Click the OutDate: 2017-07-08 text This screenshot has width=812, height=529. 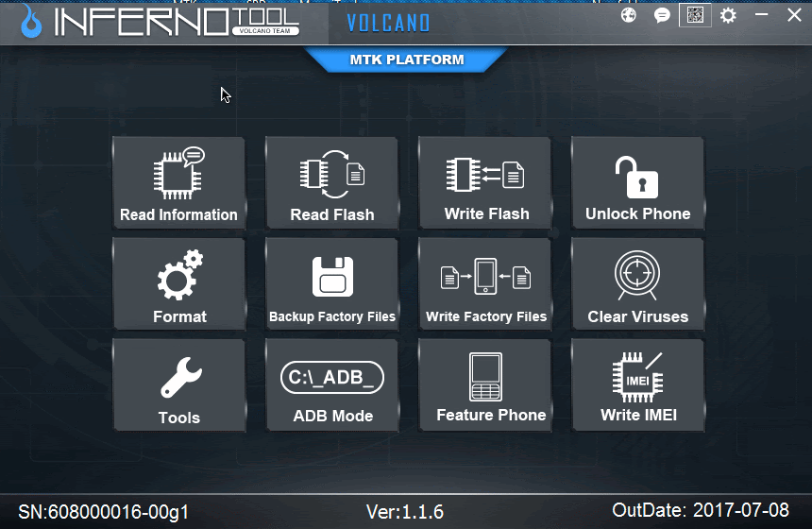point(701,510)
